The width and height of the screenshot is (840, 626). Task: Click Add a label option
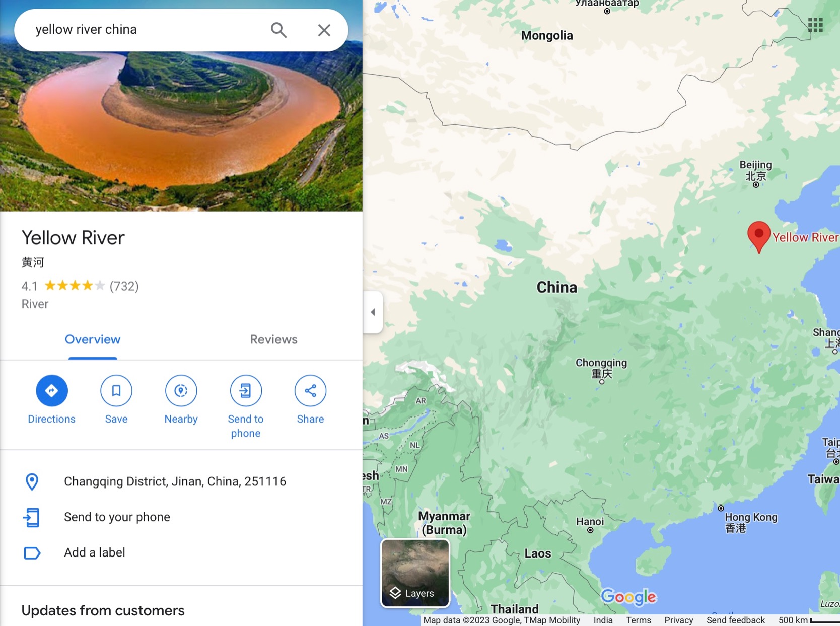pos(94,552)
